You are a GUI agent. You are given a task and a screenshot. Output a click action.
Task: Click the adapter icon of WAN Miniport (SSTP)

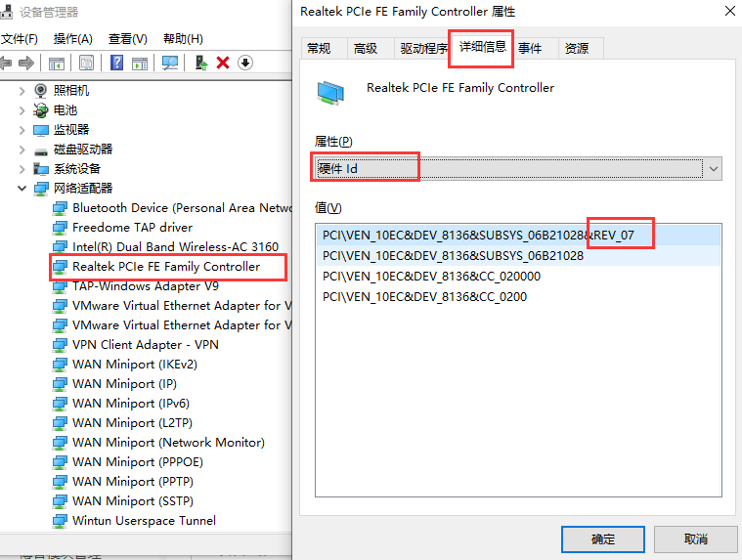point(60,501)
